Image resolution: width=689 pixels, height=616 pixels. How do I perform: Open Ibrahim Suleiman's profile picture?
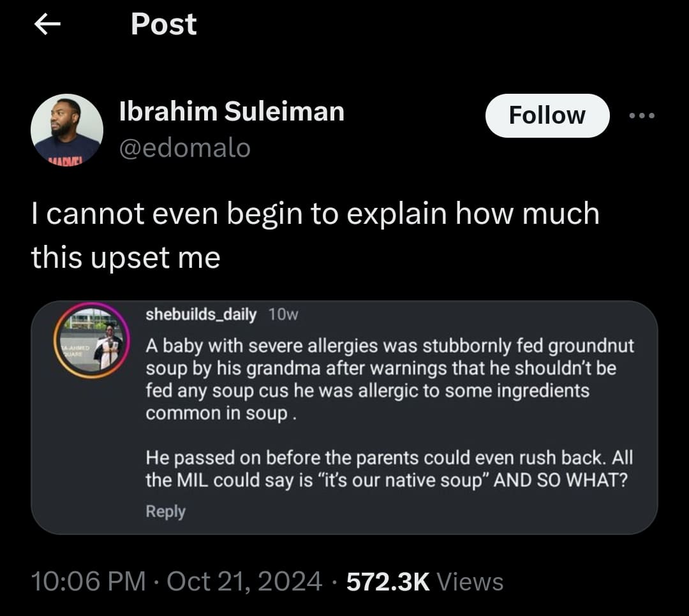(x=66, y=130)
